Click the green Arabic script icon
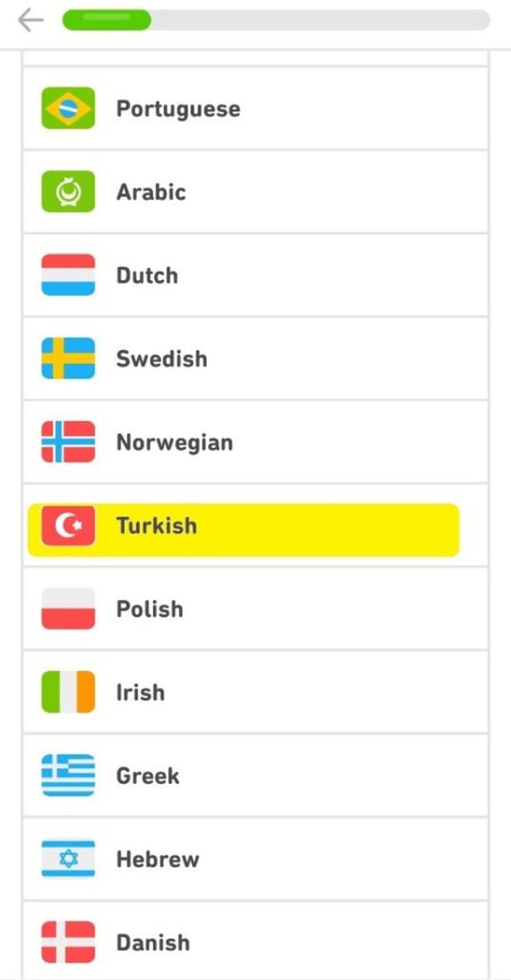 68,192
